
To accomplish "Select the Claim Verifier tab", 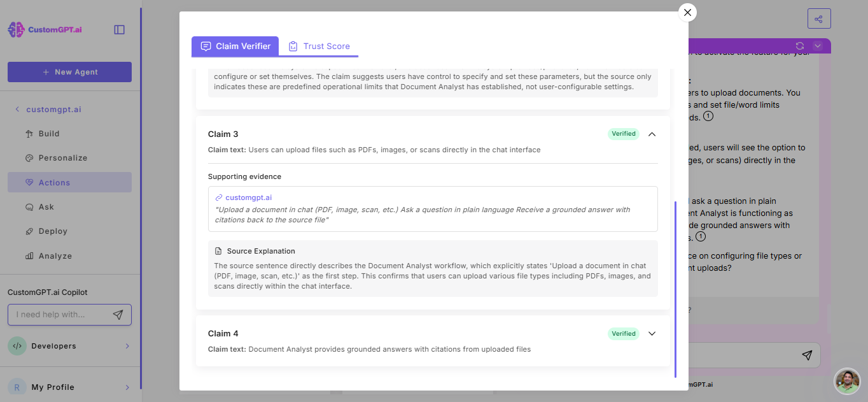I will 235,47.
